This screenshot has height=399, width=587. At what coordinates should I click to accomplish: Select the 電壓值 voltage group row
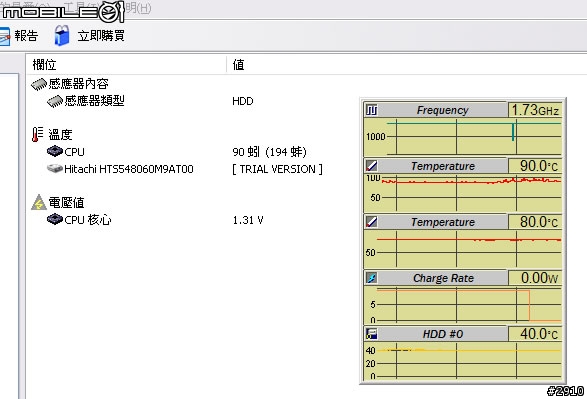click(58, 202)
